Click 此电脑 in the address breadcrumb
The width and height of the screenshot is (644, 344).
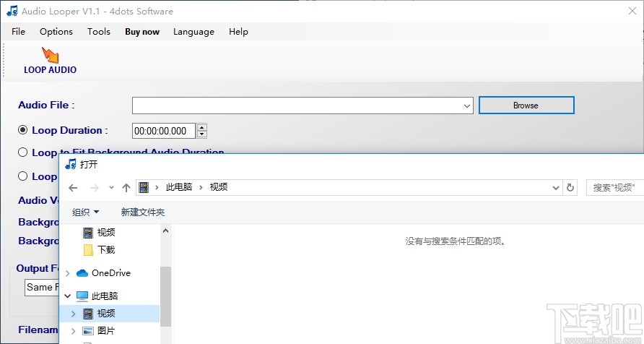pos(178,187)
